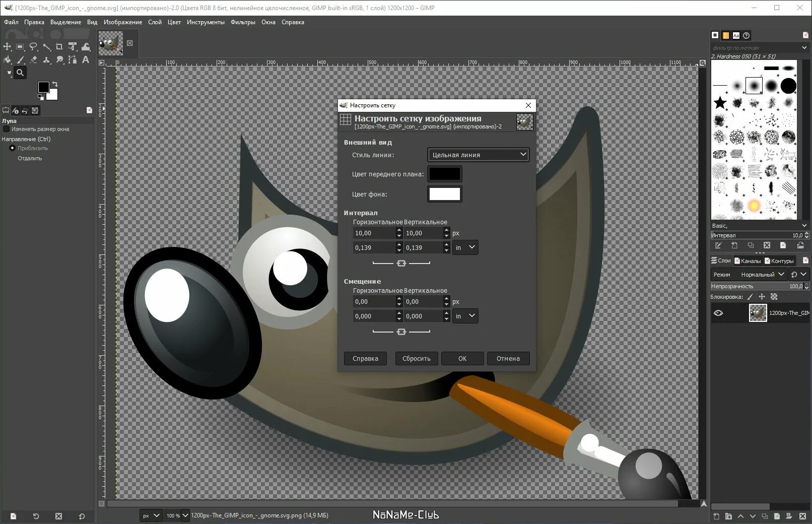Select the Warp Transform tool
The width and height of the screenshot is (812, 524).
pyautogui.click(x=86, y=47)
